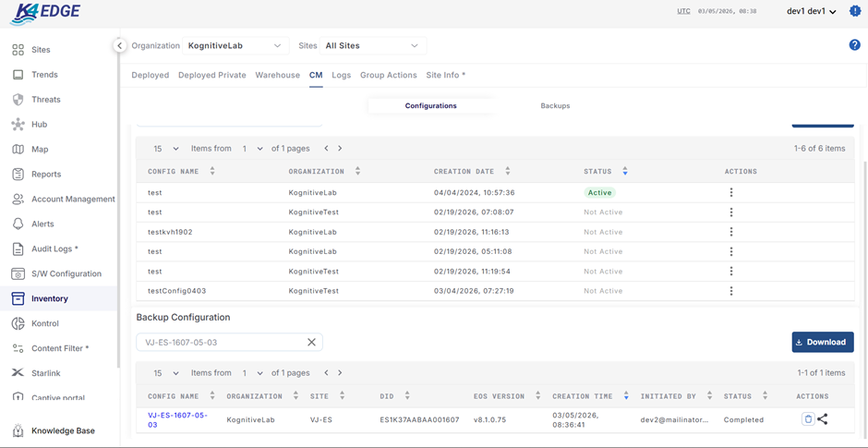The height and width of the screenshot is (448, 868).
Task: Click the Download button
Action: [x=822, y=342]
